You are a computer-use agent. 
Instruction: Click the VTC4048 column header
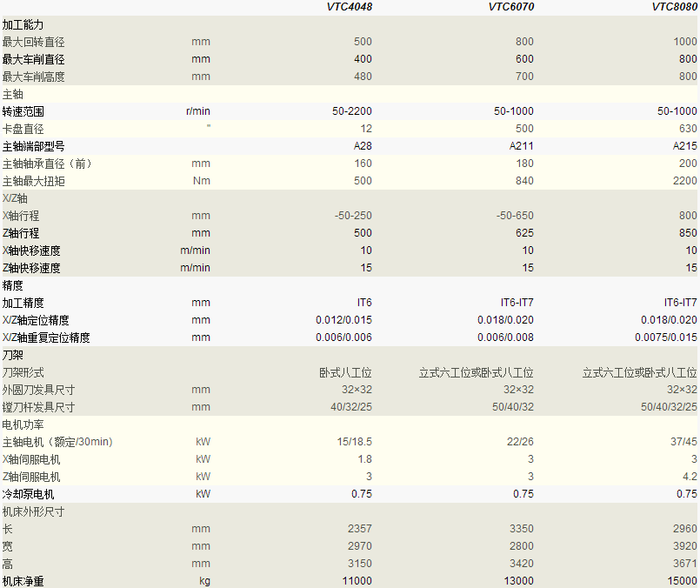click(x=349, y=7)
